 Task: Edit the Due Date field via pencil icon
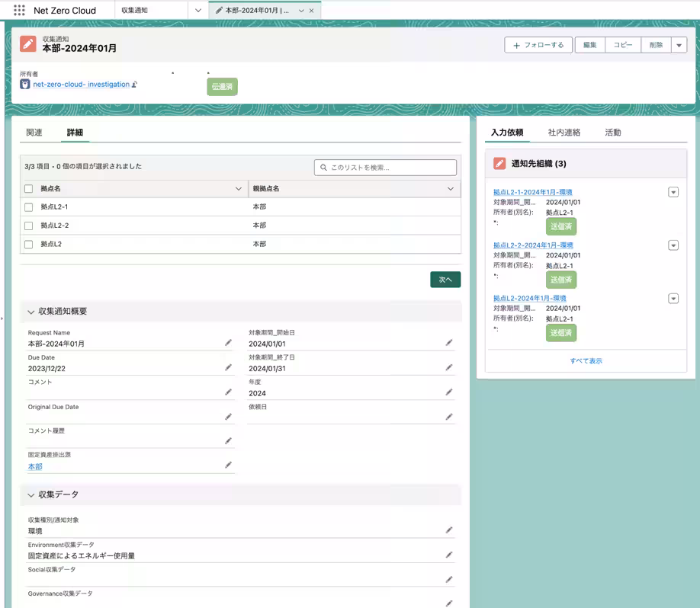[x=228, y=367]
